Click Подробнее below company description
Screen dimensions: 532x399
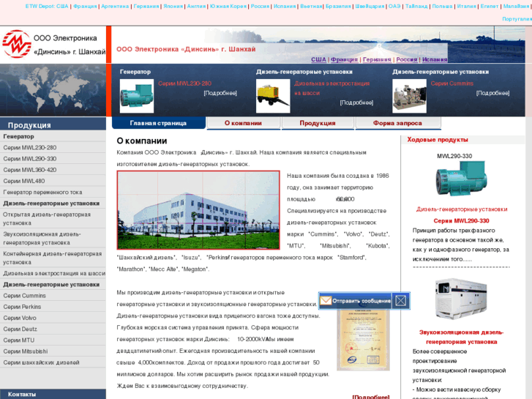click(x=371, y=397)
